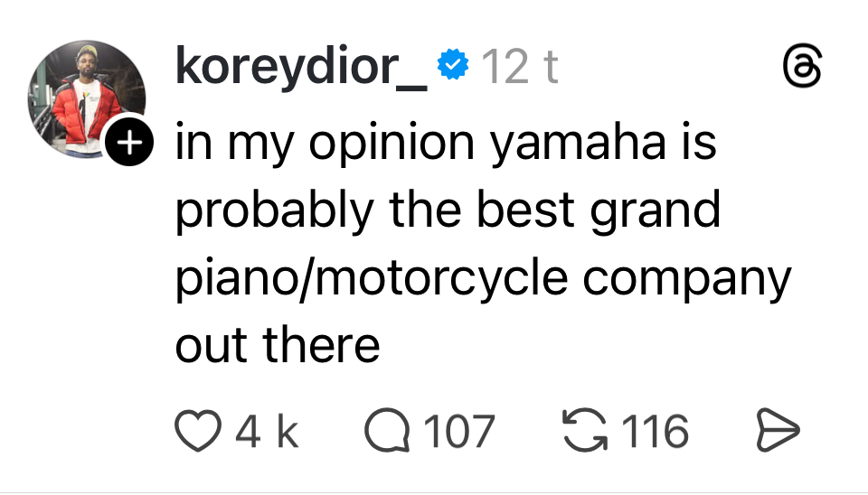Open the koreydior_ profile picture
868x495 pixels.
tap(86, 99)
